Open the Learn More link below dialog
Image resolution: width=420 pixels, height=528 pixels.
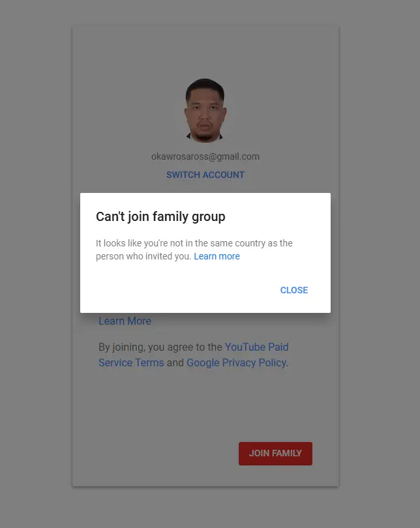pyautogui.click(x=125, y=321)
